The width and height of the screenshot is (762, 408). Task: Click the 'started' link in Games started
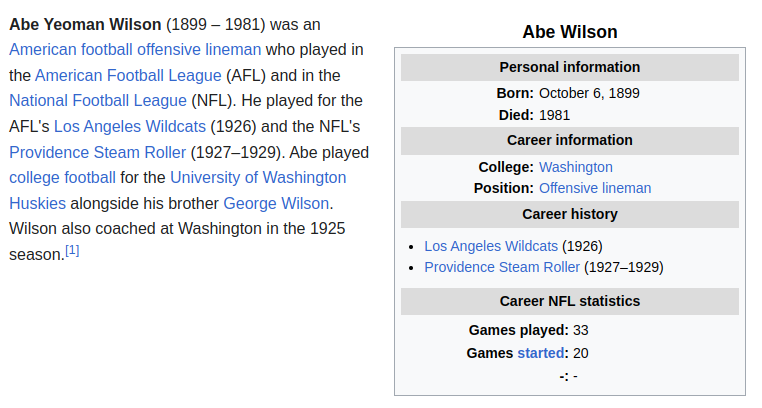541,353
